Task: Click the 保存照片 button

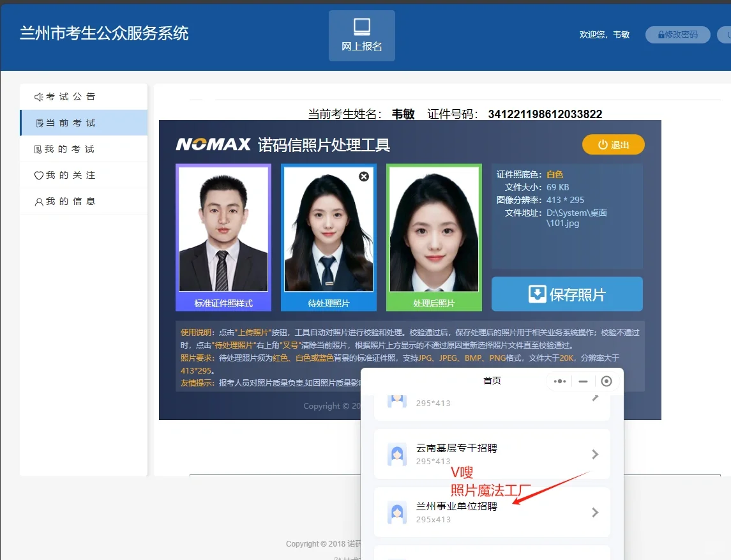Action: [x=567, y=294]
